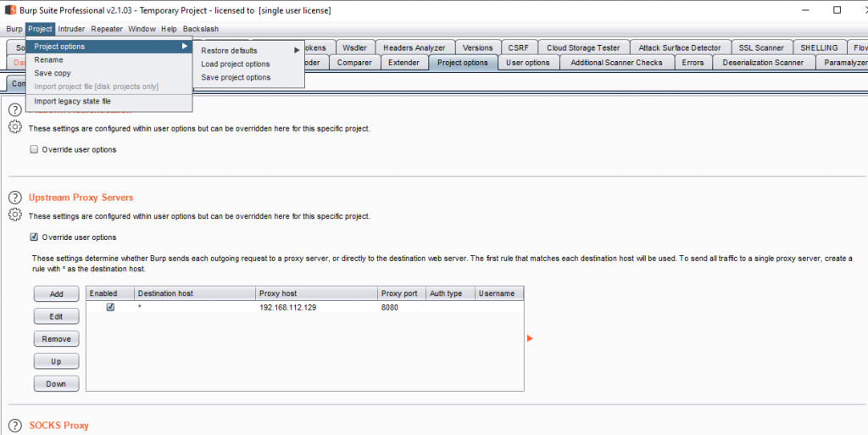Disable the Enabled checkbox for proxy 192.168.112.129

pos(110,307)
